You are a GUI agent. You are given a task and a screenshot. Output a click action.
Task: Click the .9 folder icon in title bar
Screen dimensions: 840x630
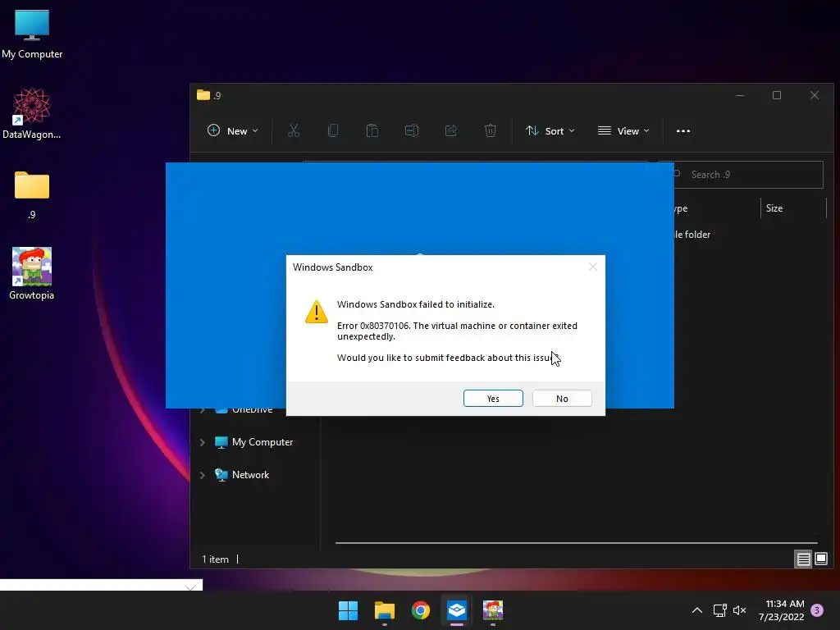click(x=203, y=95)
